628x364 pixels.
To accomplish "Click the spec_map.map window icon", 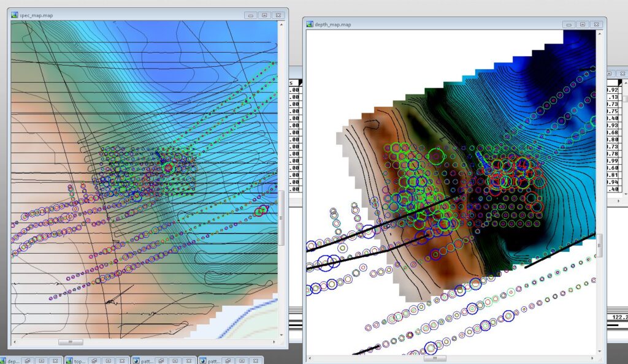I will tap(15, 15).
